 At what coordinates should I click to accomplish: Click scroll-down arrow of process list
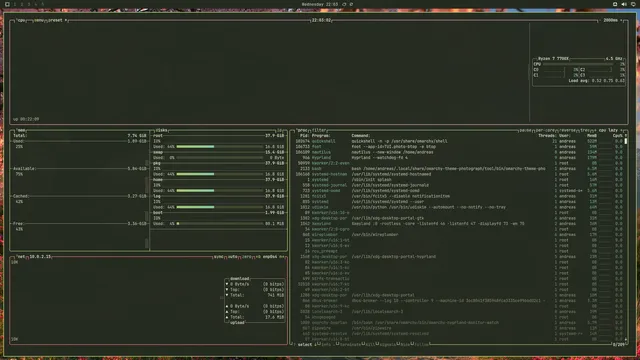click(x=625, y=339)
